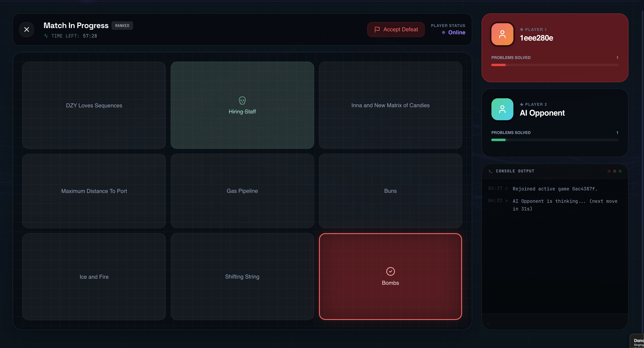This screenshot has width=644, height=348.
Task: Click the flag icon in Accept Defeat
Action: pyautogui.click(x=377, y=29)
